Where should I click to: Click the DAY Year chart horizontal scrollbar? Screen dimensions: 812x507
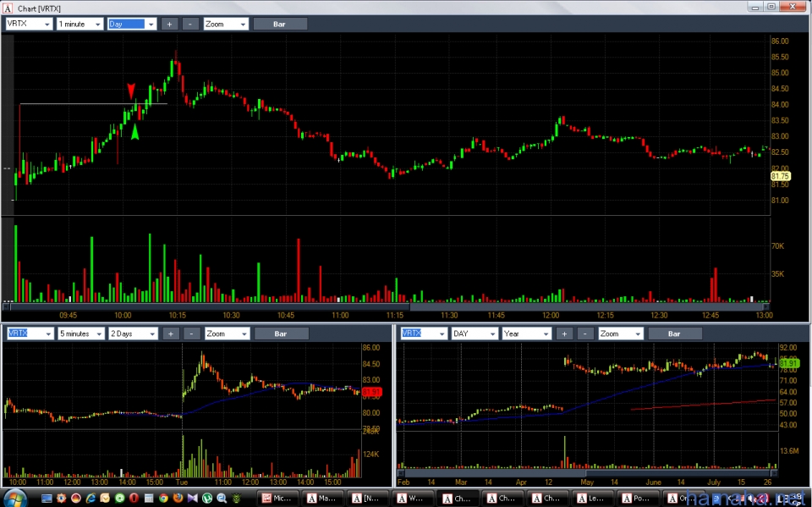click(x=588, y=473)
